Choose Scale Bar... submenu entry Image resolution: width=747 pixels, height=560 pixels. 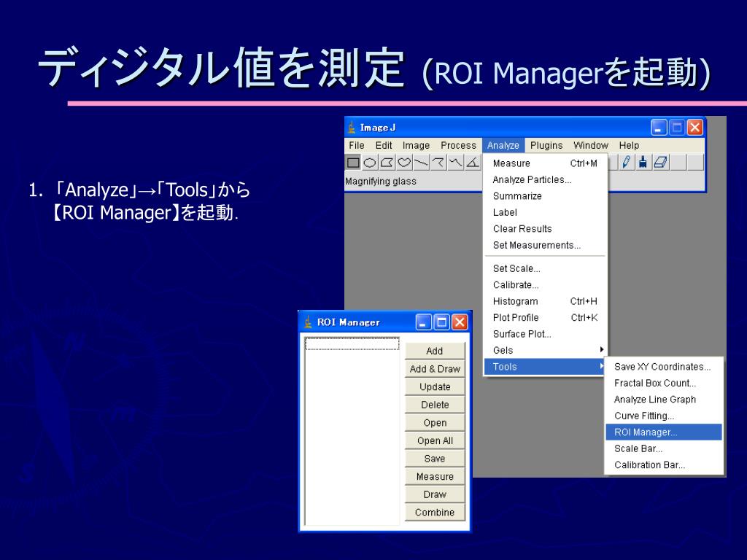point(664,448)
